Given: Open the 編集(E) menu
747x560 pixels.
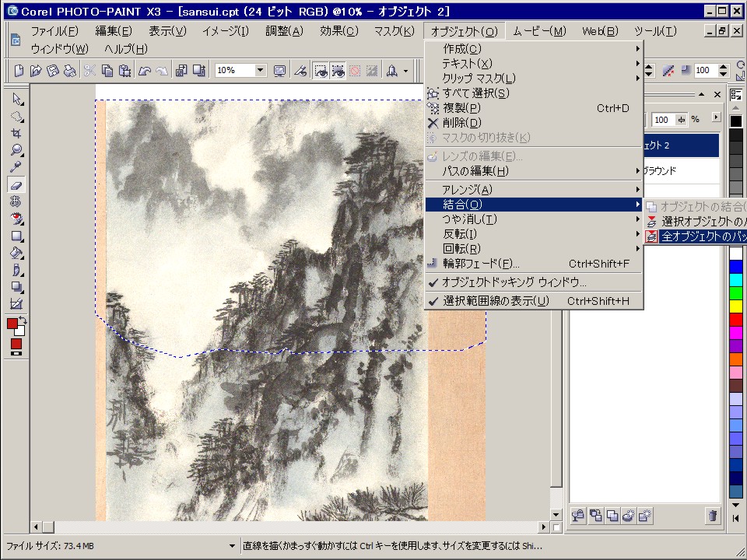Looking at the screenshot, I should [114, 31].
